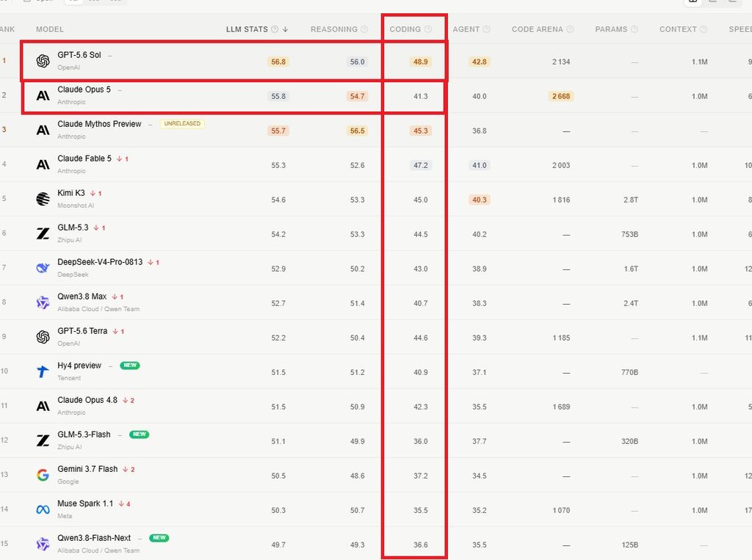The width and height of the screenshot is (752, 560).
Task: Sort by the AGENT column header
Action: pyautogui.click(x=466, y=29)
